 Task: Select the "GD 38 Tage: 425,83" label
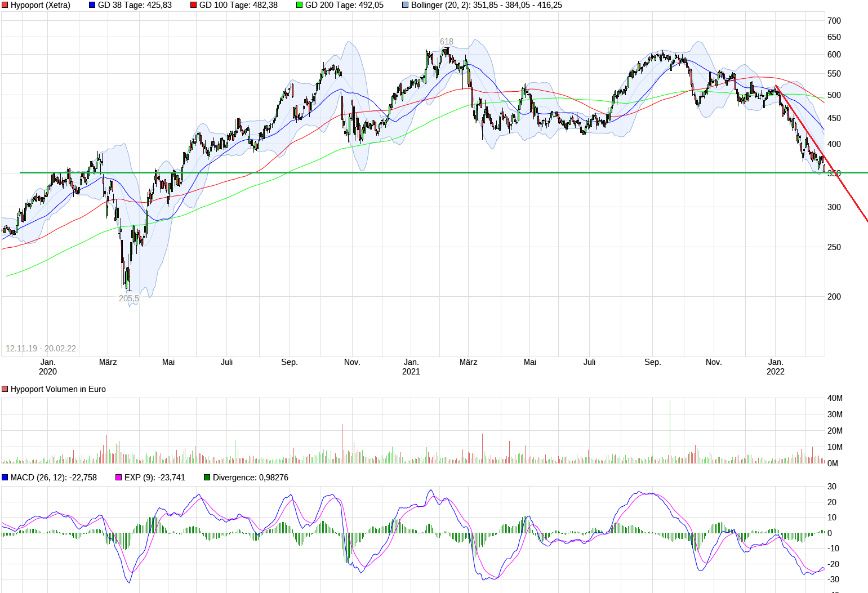(x=135, y=5)
